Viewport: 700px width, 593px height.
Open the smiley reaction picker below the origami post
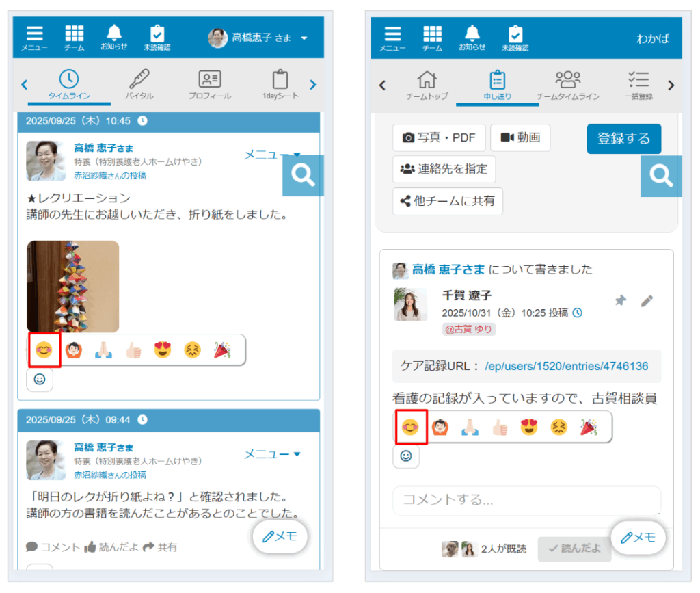[x=39, y=380]
